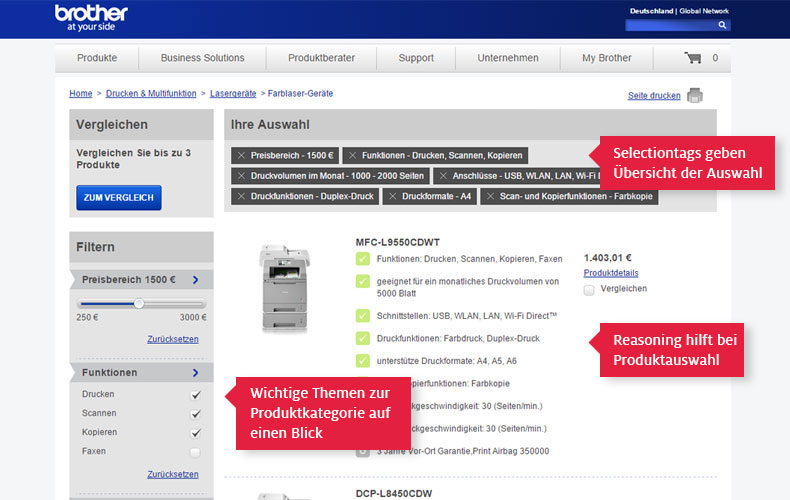Remove the Preisbereich - 1500 € tag
This screenshot has width=790, height=500.
coord(241,155)
